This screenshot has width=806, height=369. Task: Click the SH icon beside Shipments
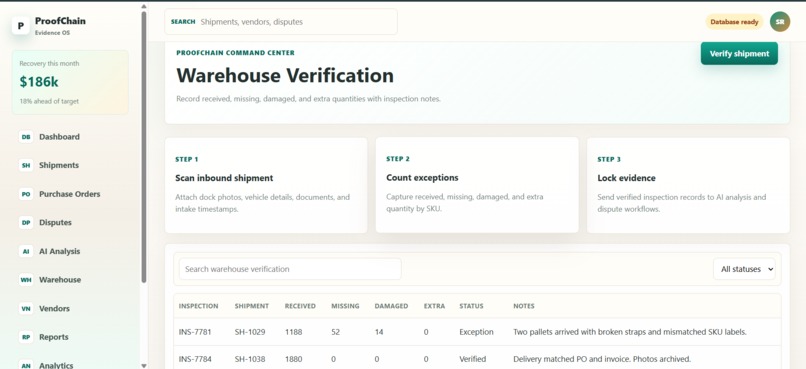pos(26,165)
